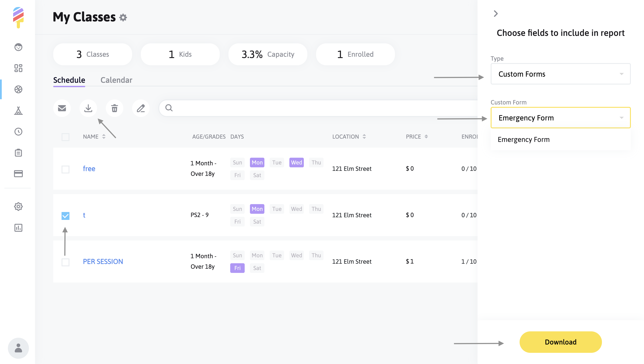Check the box for PER SESSION class
Viewport: 644px width, 364px height.
click(65, 262)
